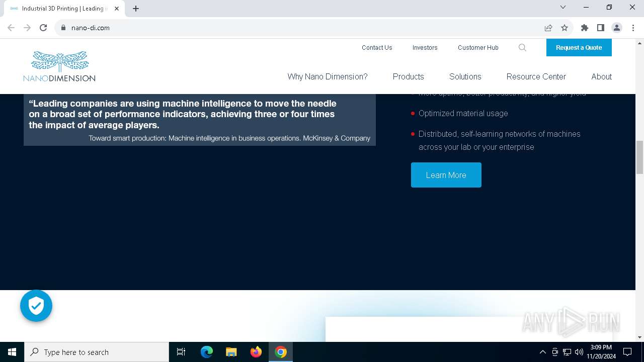Show hidden system tray icons
The image size is (644, 362).
542,352
